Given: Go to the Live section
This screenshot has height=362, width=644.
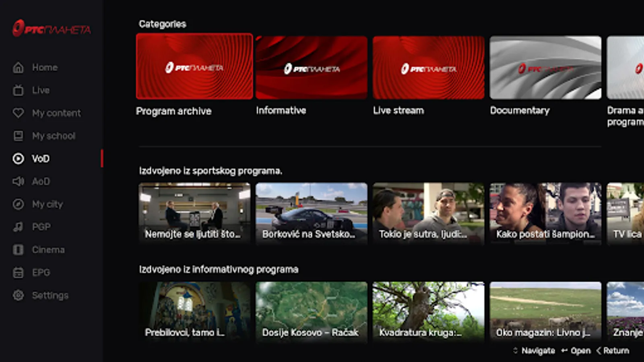Looking at the screenshot, I should (x=41, y=90).
